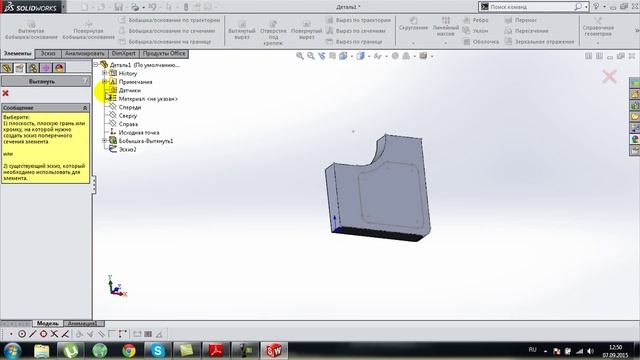
Task: Click the Save icon in title toolbar
Action: pyautogui.click(x=118, y=7)
